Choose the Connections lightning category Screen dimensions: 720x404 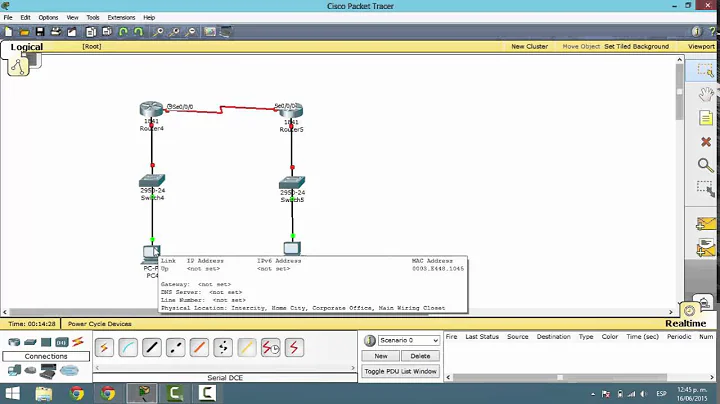78,342
